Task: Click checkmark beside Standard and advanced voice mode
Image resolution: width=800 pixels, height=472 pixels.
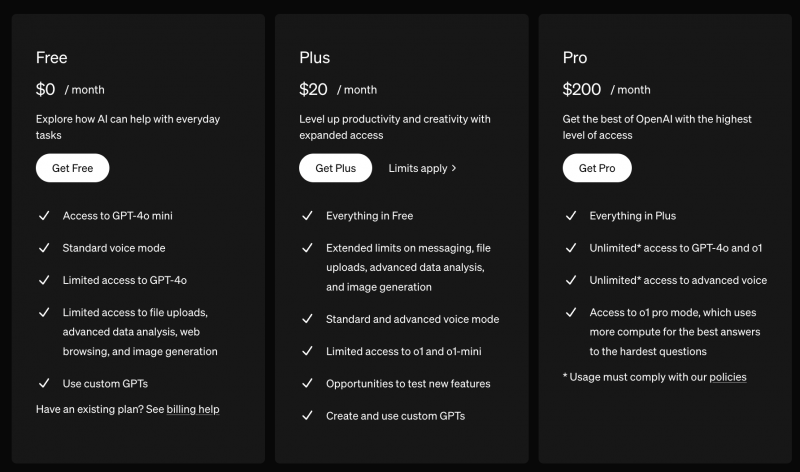Action: (307, 318)
